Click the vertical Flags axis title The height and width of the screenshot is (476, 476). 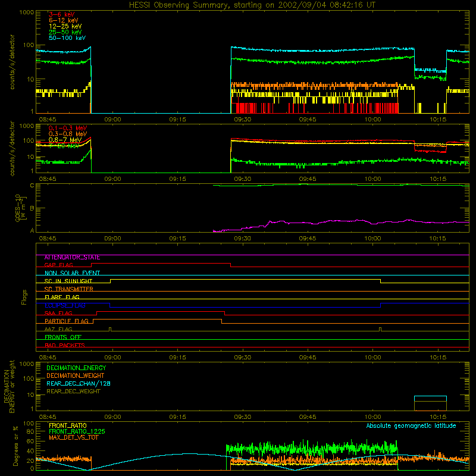pos(24,297)
